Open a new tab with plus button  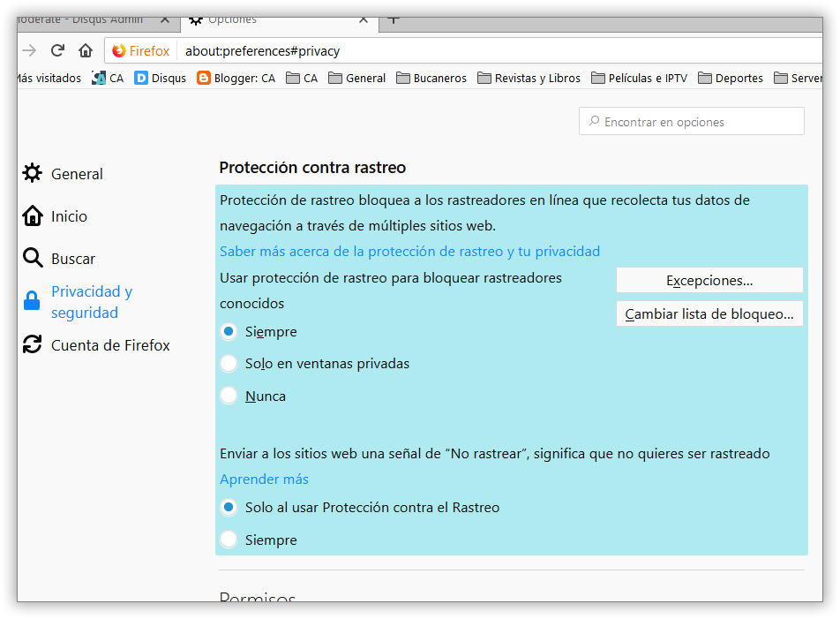click(394, 19)
